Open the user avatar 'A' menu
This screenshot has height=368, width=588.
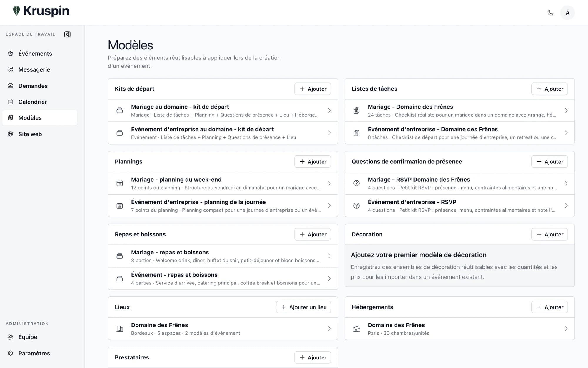(567, 13)
